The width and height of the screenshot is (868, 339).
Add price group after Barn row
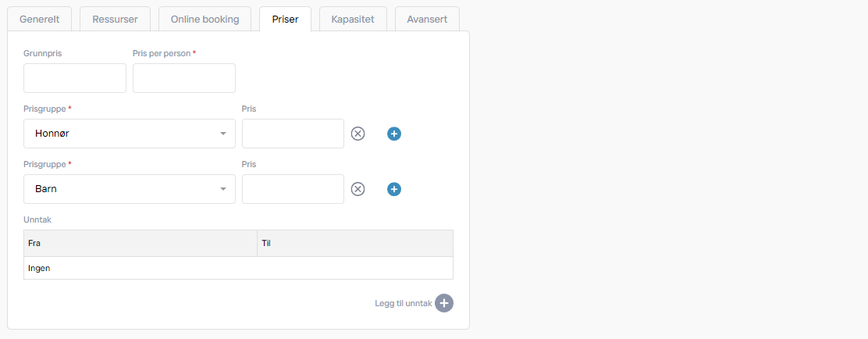click(393, 189)
